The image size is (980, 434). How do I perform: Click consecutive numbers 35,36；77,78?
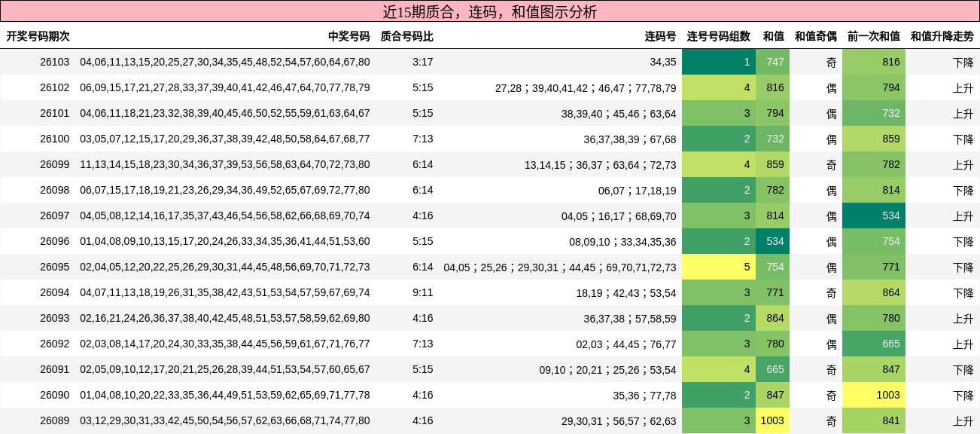[644, 395]
